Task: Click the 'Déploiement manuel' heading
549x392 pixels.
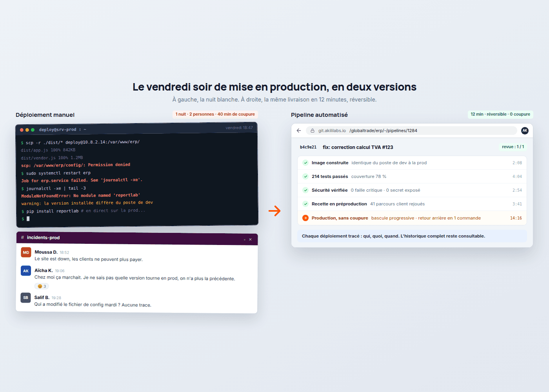Action: coord(45,115)
